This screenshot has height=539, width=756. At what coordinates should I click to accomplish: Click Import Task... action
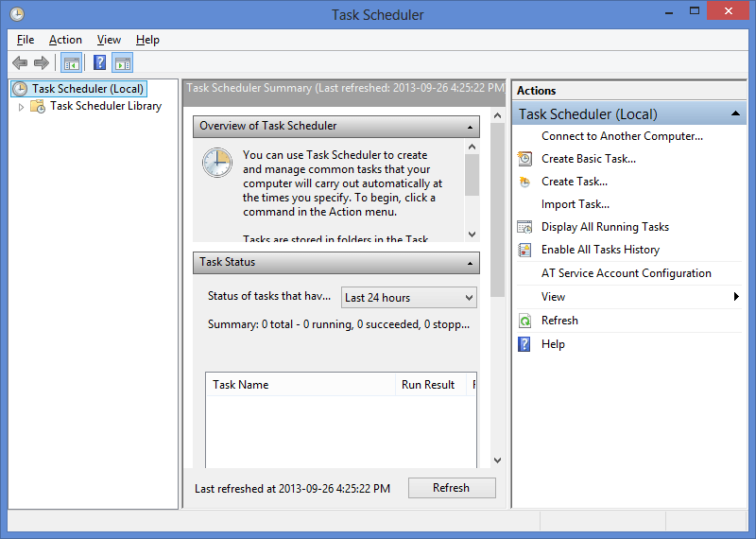point(576,204)
